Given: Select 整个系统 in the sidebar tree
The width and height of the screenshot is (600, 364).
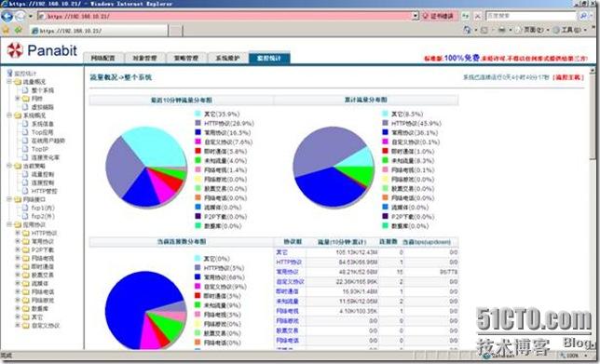Looking at the screenshot, I should coord(43,90).
